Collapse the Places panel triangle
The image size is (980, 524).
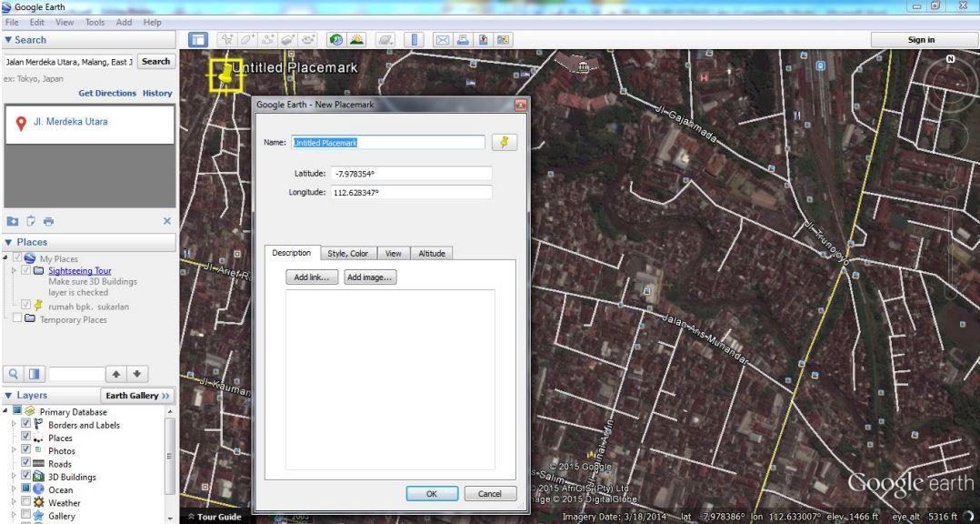coord(8,242)
